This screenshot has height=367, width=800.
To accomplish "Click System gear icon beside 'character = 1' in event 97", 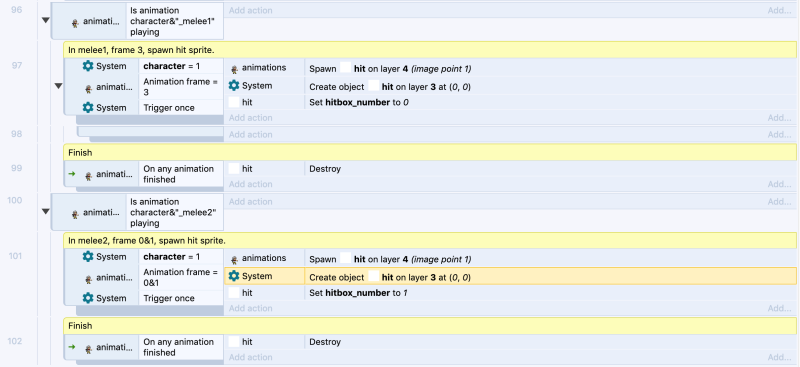I will coord(88,66).
